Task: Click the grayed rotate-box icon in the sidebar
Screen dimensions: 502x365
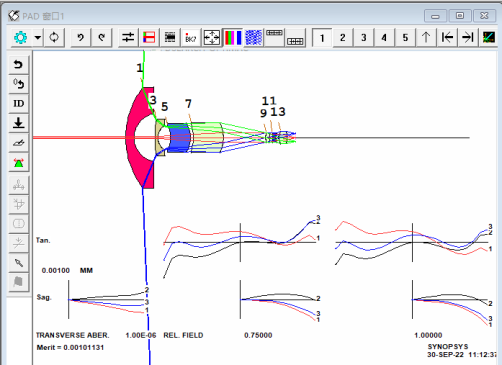Action: (19, 204)
